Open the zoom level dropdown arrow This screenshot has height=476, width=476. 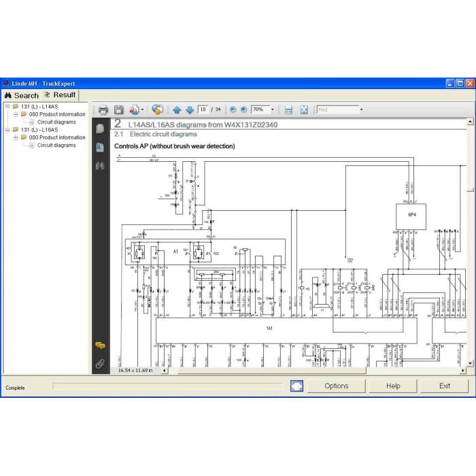click(x=272, y=109)
